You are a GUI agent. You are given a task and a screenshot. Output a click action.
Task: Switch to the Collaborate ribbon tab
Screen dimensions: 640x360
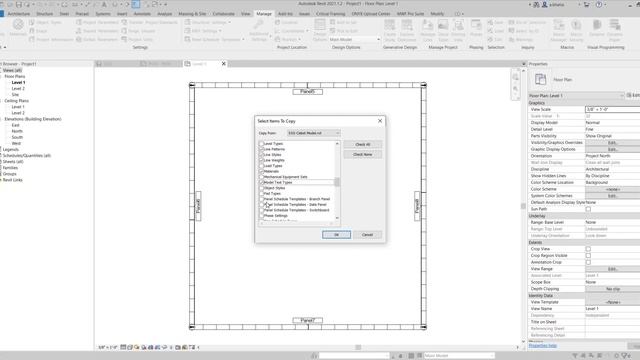pos(223,14)
